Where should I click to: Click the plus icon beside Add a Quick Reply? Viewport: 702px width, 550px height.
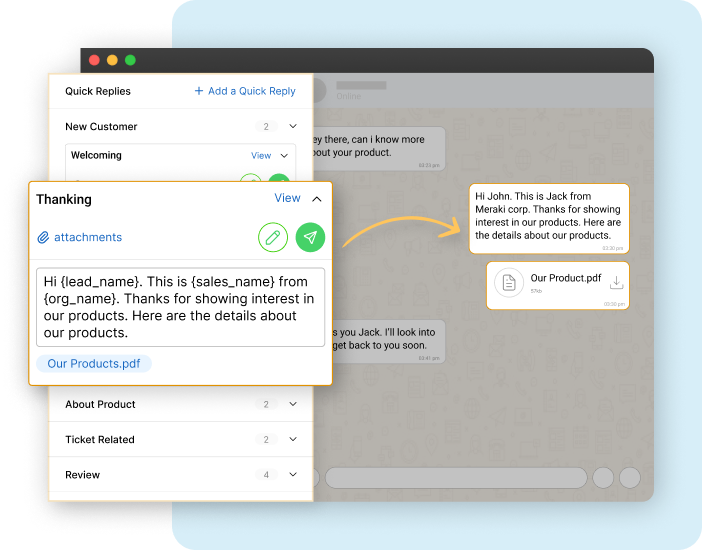pos(199,91)
